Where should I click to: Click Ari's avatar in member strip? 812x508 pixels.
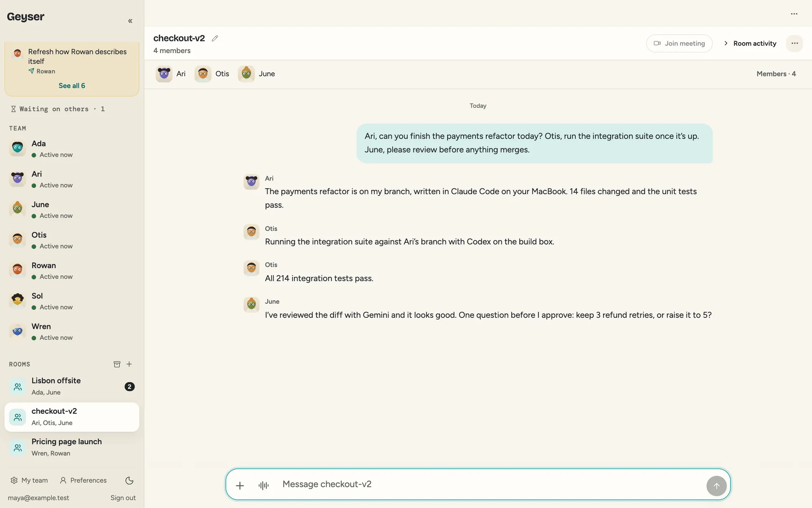pyautogui.click(x=164, y=74)
